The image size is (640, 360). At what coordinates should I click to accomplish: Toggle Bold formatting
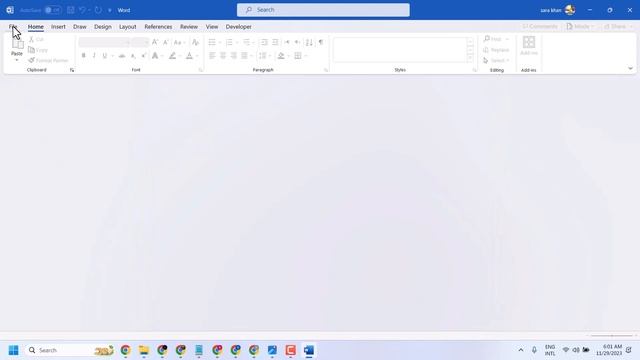point(83,56)
